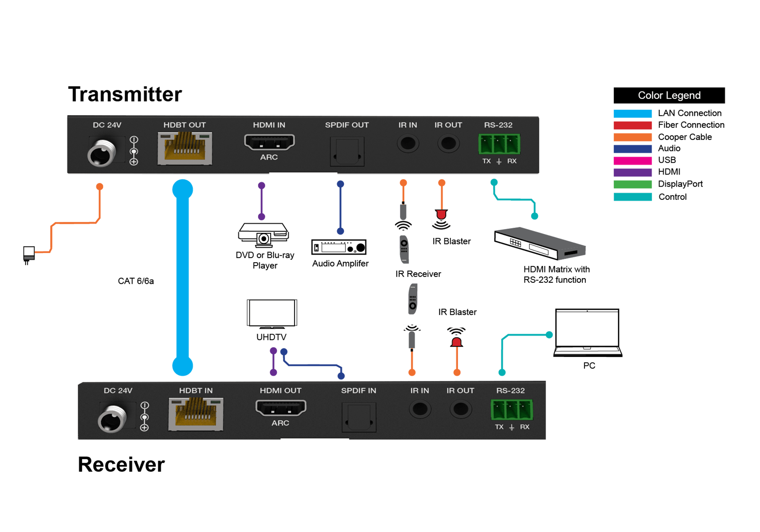Click the Audio dark blue swatch
Image resolution: width=760 pixels, height=532 pixels.
[x=633, y=149]
